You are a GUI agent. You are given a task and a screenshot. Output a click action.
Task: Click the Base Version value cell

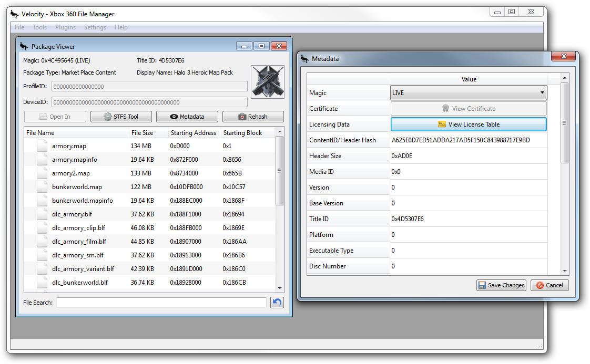(469, 203)
